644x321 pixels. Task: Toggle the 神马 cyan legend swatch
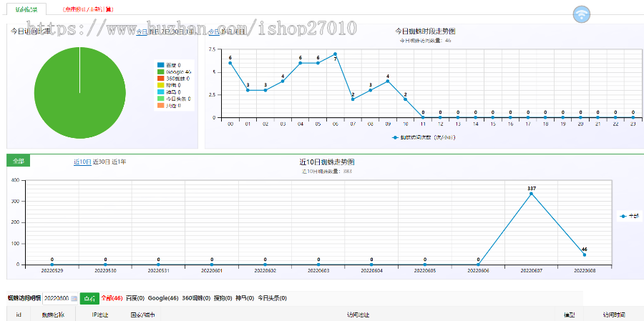point(160,92)
